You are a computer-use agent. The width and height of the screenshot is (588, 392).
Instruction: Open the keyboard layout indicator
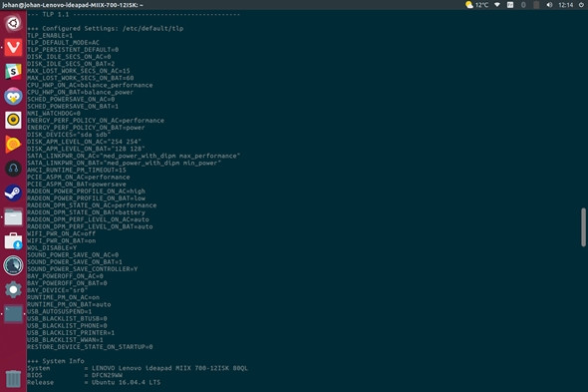510,5
